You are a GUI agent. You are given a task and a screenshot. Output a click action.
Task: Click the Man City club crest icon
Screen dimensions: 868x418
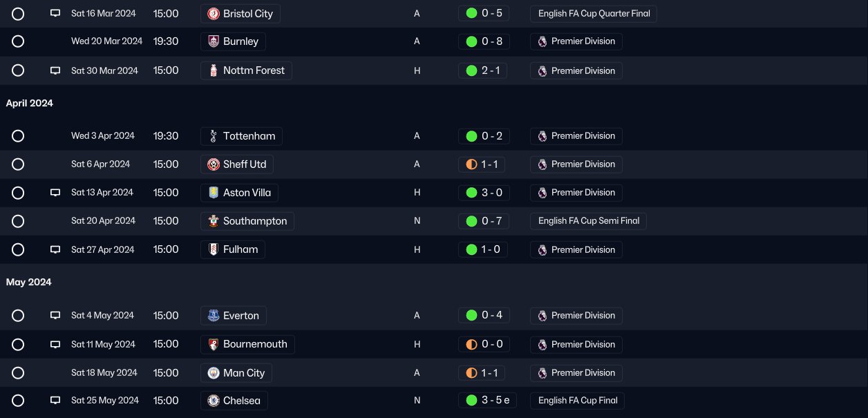click(214, 373)
